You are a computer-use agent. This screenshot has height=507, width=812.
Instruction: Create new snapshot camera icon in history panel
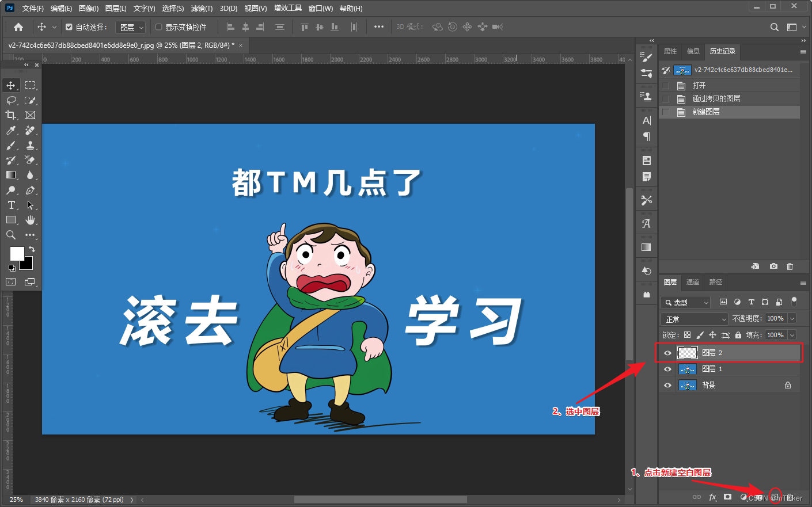tap(773, 266)
